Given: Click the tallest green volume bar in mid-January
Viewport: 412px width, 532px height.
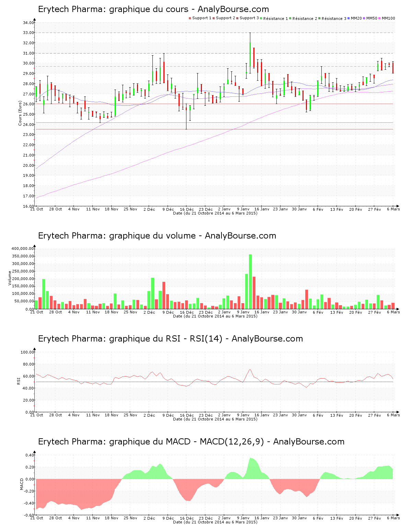Looking at the screenshot, I should pos(250,281).
